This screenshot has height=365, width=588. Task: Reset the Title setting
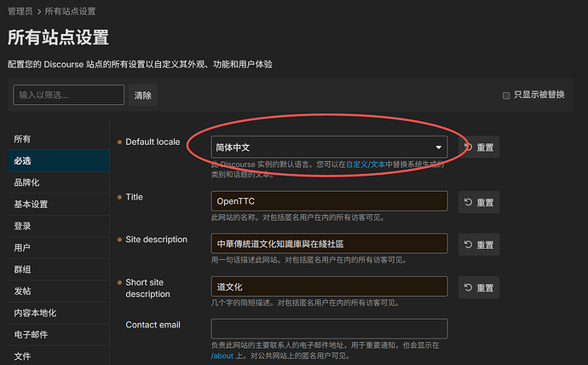479,202
